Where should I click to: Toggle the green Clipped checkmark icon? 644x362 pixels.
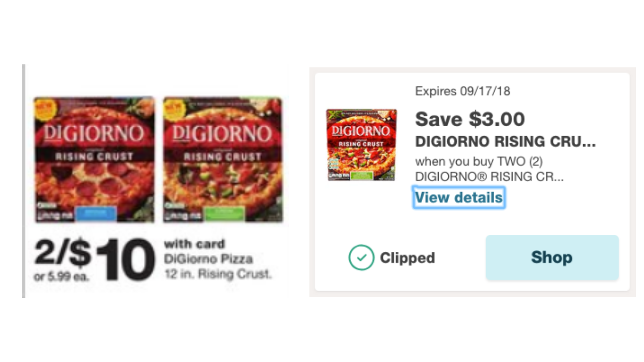[361, 257]
